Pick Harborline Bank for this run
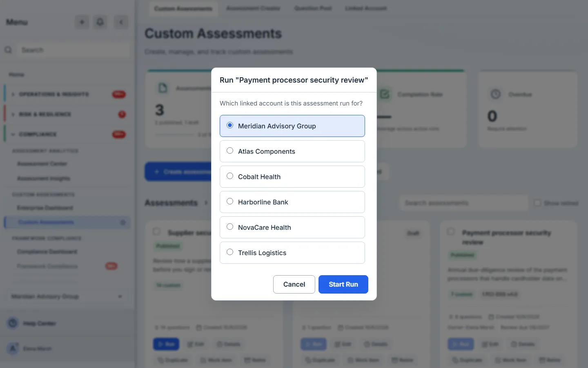Image resolution: width=588 pixels, height=368 pixels. click(x=292, y=202)
